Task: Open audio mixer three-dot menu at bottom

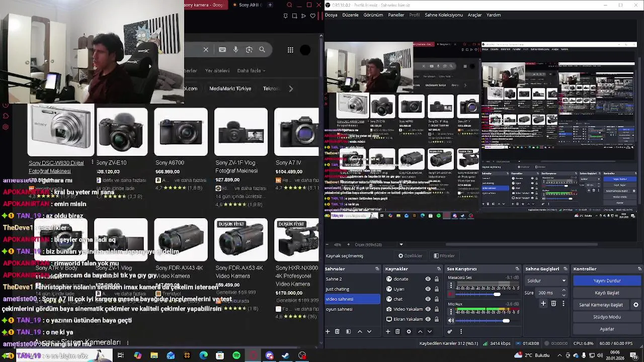Action: (x=461, y=331)
